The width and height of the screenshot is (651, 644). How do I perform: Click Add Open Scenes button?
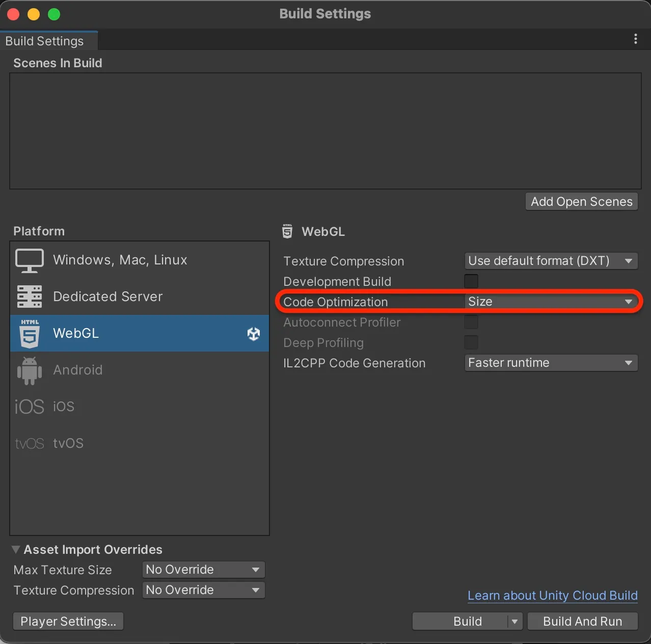582,202
